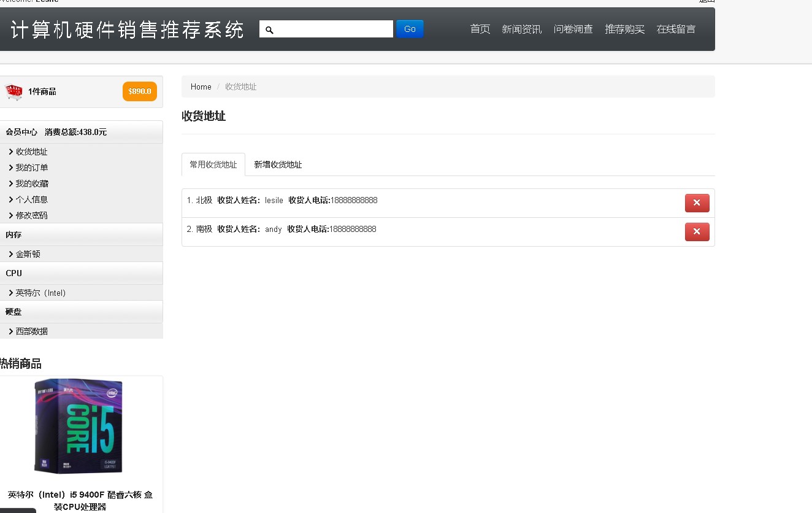
Task: Delete the 南极 address for andy
Action: (x=697, y=232)
